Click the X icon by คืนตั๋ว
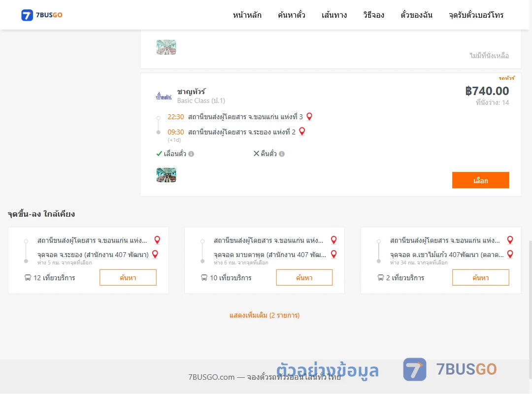 [x=257, y=154]
